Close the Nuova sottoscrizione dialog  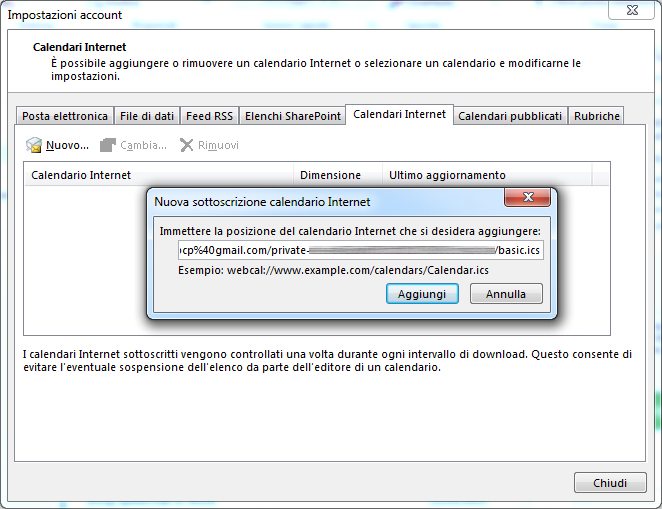pyautogui.click(x=527, y=199)
